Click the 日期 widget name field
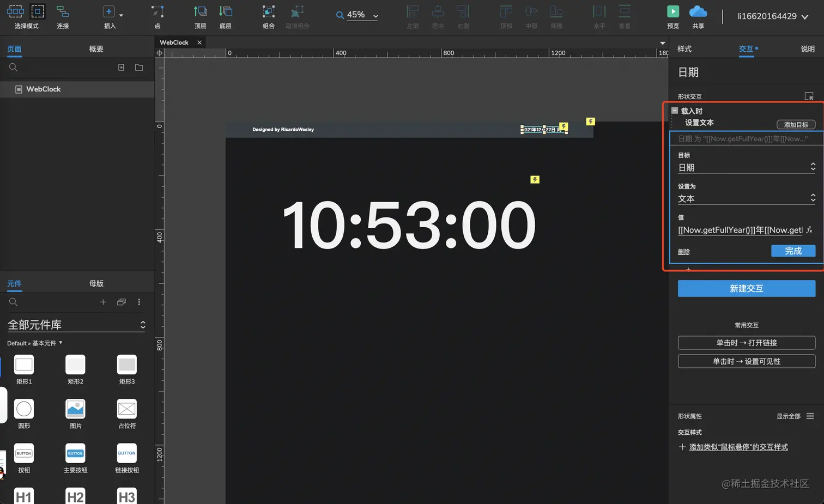824x504 pixels. click(746, 72)
